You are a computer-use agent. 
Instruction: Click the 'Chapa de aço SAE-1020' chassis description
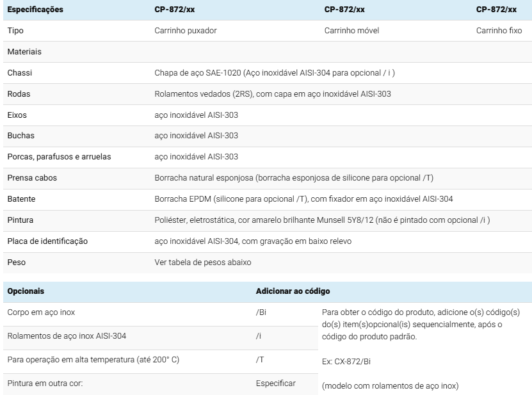coord(275,73)
